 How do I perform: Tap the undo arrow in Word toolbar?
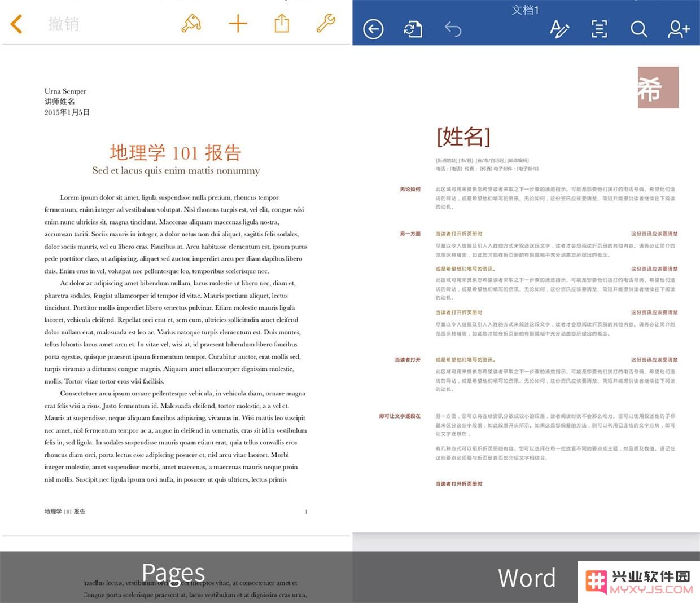pyautogui.click(x=453, y=28)
